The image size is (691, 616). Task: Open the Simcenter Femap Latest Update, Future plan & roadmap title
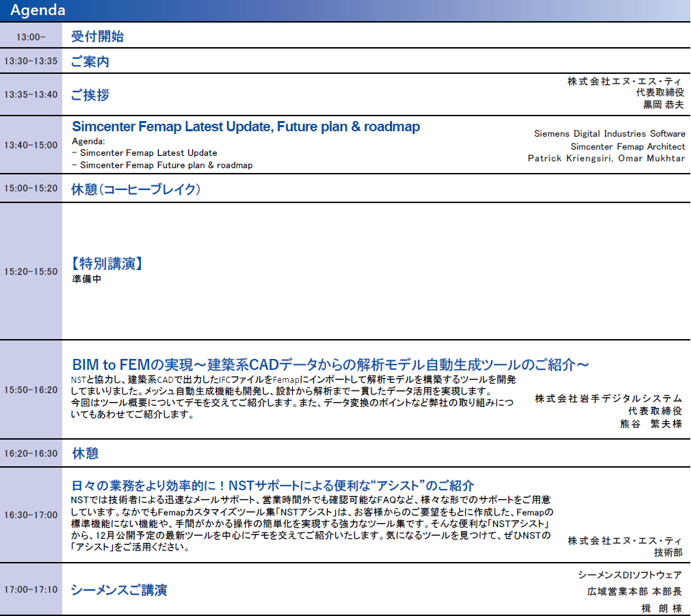click(x=246, y=127)
